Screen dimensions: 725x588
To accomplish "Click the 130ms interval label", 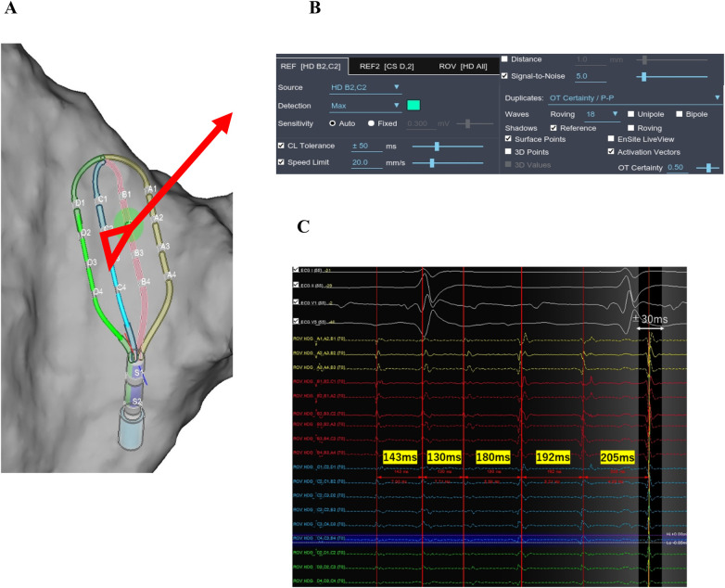I will pyautogui.click(x=444, y=457).
